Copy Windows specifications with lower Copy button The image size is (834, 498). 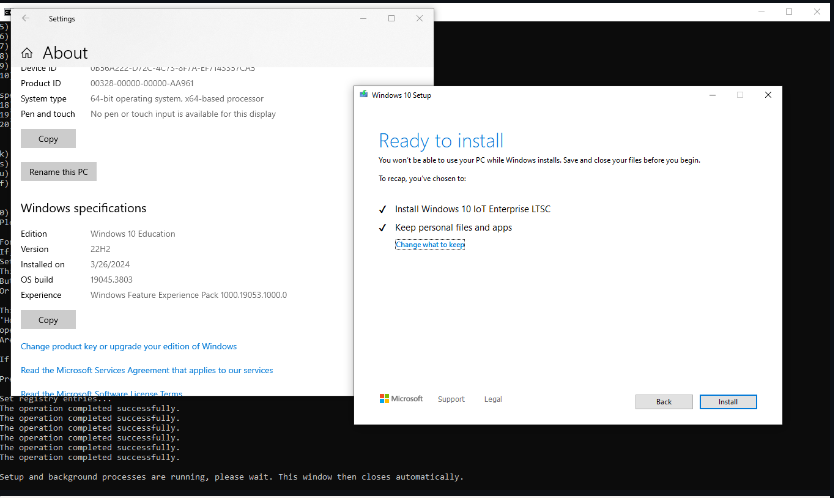click(48, 320)
